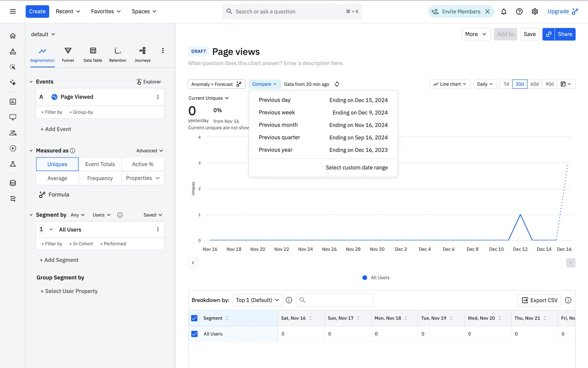The width and height of the screenshot is (588, 368).
Task: Click the Export CSV button
Action: click(x=539, y=300)
